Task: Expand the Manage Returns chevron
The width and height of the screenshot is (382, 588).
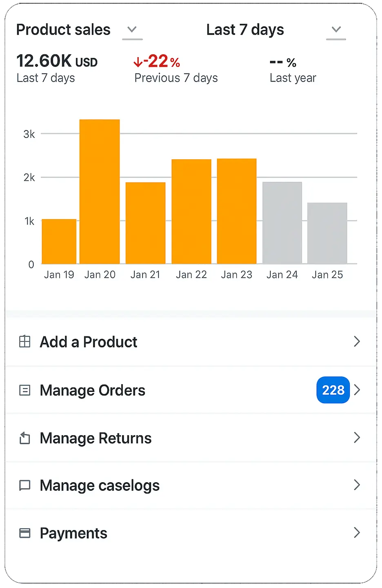Action: [357, 438]
